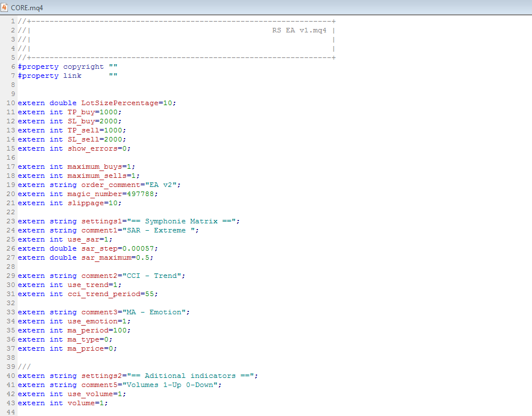Click the SL_buy=2000 declaration
532x416 pixels.
(69, 122)
